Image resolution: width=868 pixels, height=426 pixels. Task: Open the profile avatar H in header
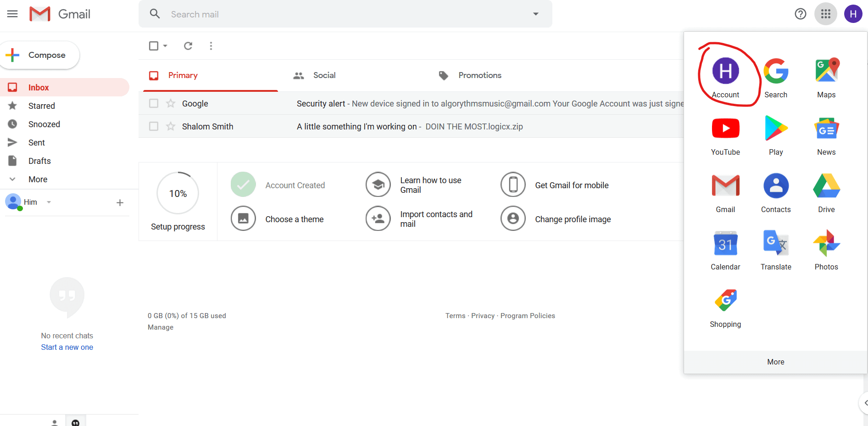pos(853,14)
